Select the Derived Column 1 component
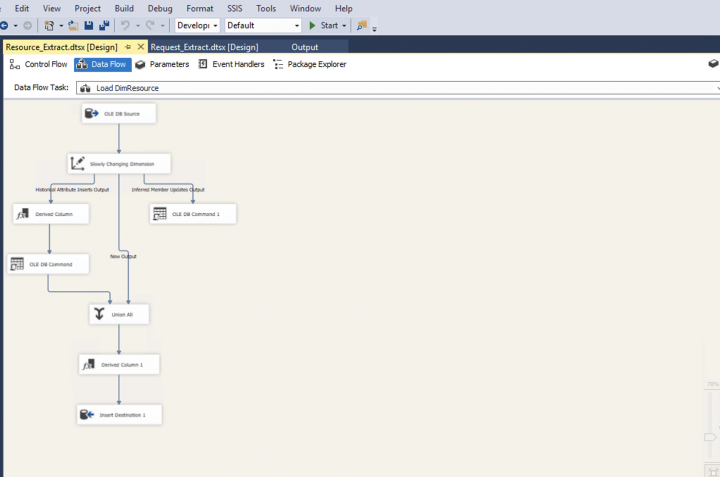The height and width of the screenshot is (477, 720). pyautogui.click(x=119, y=365)
